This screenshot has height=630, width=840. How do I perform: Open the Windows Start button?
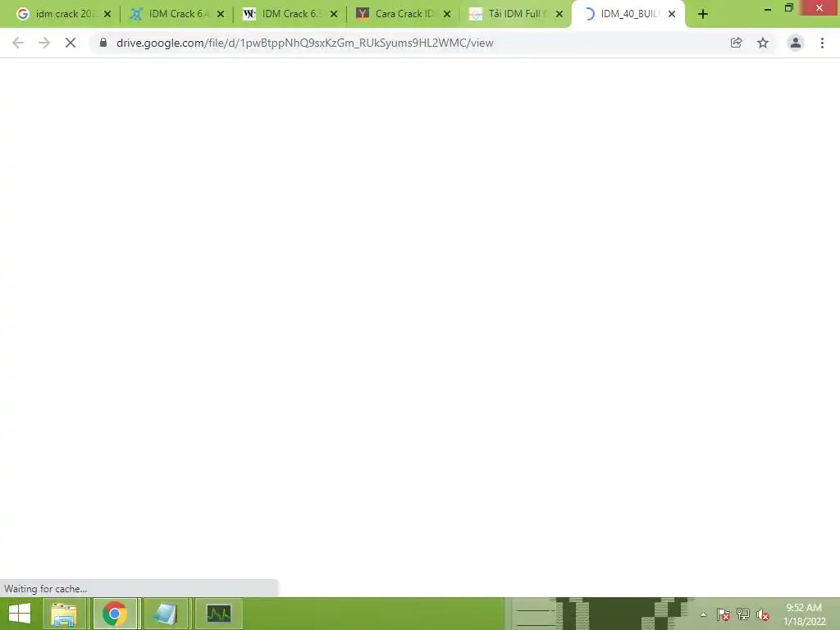pyautogui.click(x=20, y=614)
